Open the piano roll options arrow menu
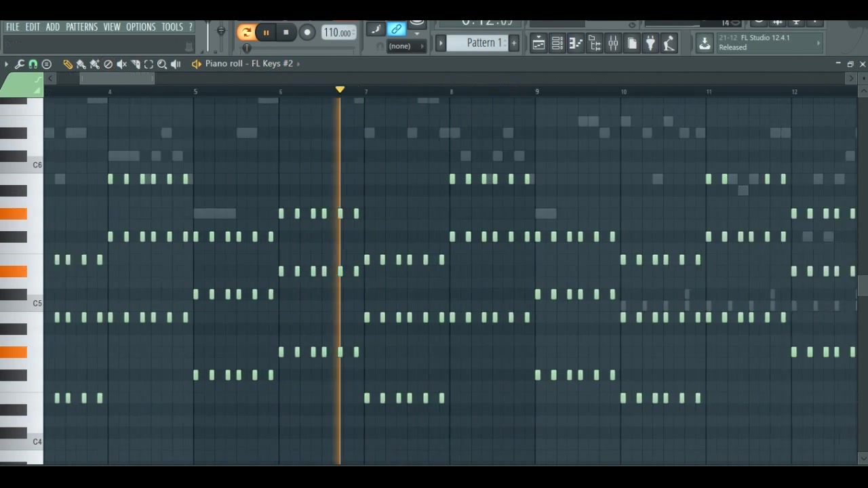868x488 pixels. point(6,64)
